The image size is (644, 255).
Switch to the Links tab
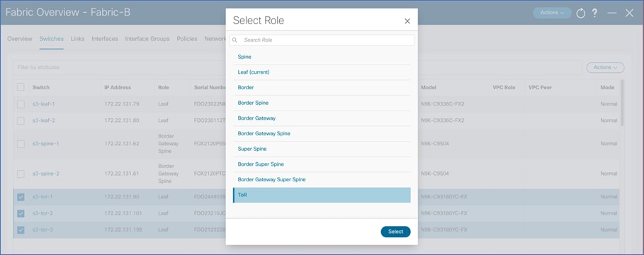click(x=78, y=38)
